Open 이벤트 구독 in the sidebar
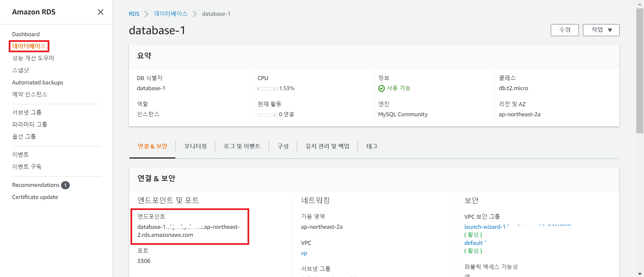The image size is (644, 277). pos(27,167)
